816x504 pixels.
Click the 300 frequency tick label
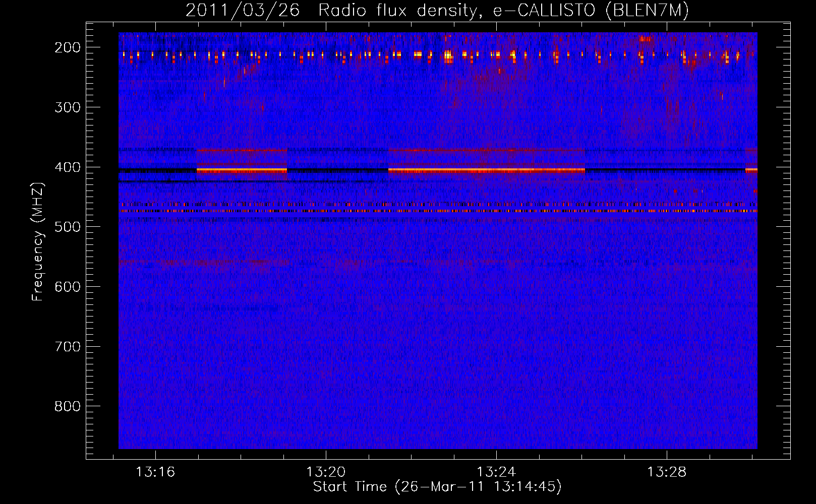tap(68, 107)
